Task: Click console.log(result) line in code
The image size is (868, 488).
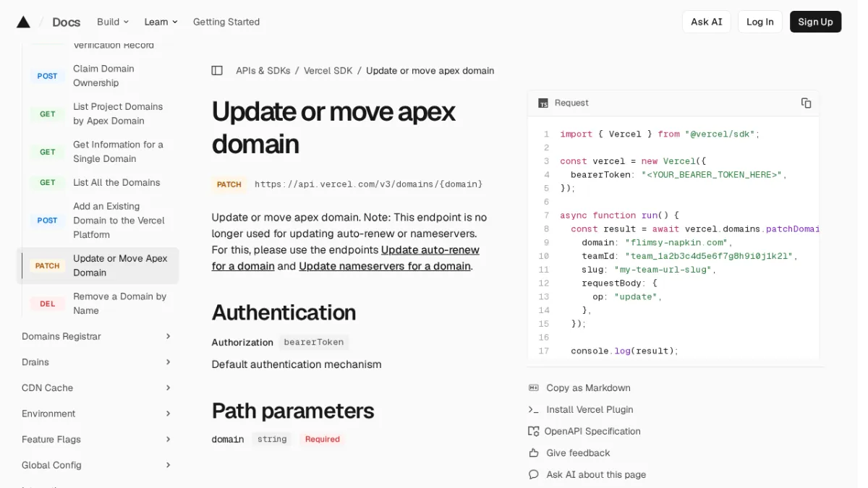Action: [624, 351]
